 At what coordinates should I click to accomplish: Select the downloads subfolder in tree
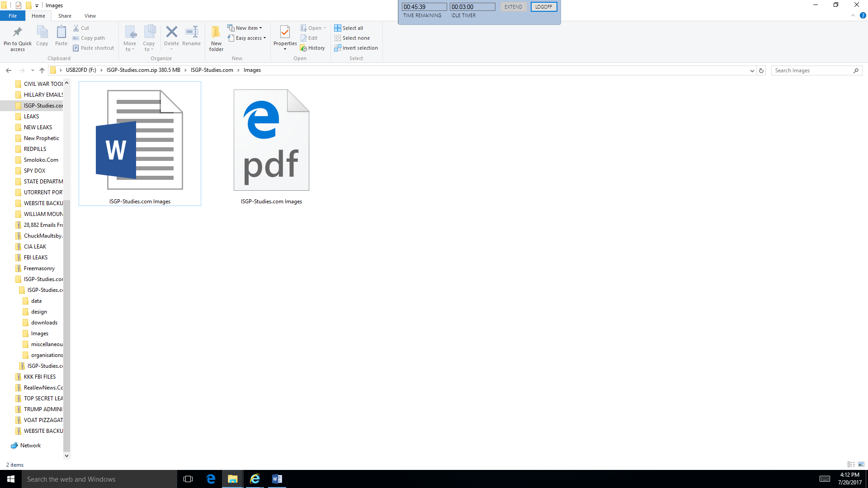[40, 322]
